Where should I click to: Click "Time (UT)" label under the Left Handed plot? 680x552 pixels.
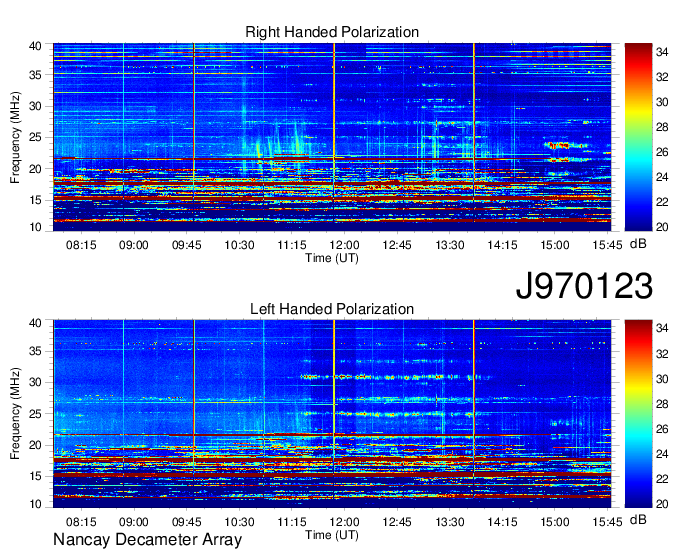pos(332,535)
